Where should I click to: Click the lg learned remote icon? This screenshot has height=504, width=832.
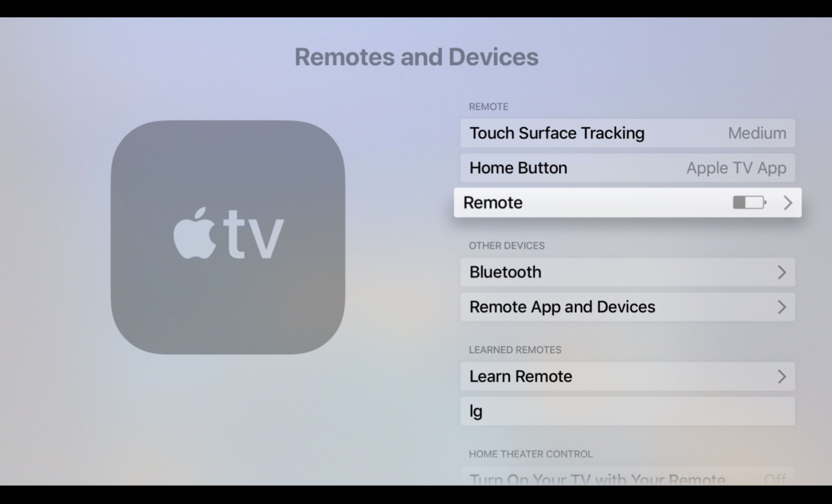coord(627,411)
